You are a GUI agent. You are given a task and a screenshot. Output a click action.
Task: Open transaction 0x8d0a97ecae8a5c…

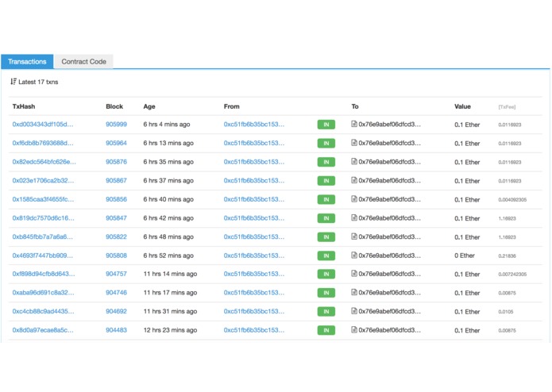(x=43, y=330)
